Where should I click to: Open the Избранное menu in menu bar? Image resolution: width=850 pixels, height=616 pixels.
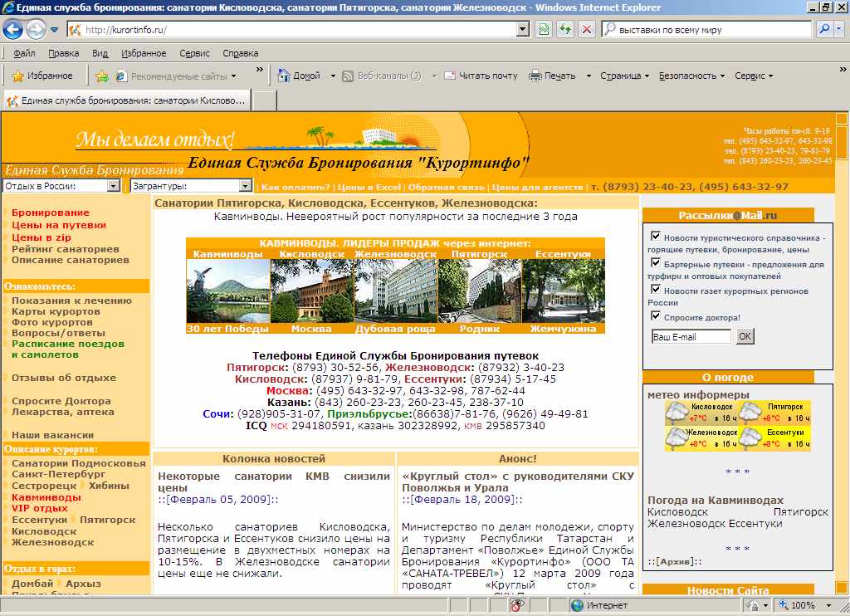click(144, 53)
